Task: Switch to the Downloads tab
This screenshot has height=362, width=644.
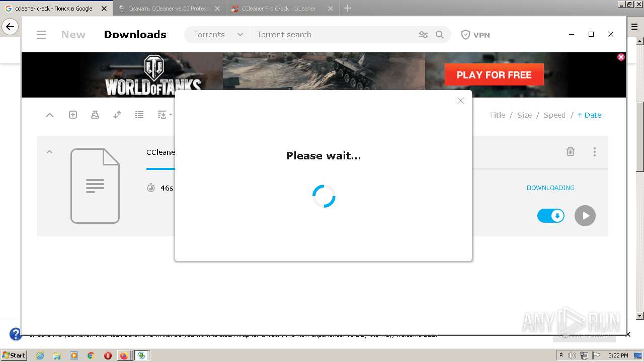Action: click(x=135, y=35)
